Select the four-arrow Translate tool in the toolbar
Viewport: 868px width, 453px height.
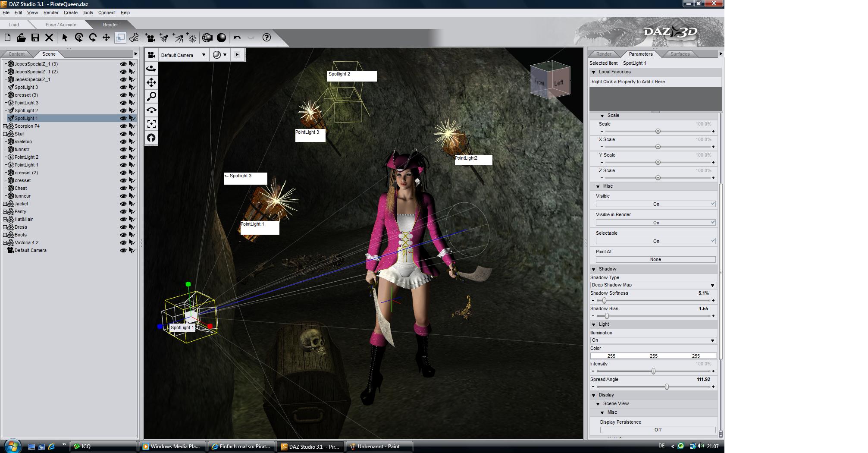point(106,38)
